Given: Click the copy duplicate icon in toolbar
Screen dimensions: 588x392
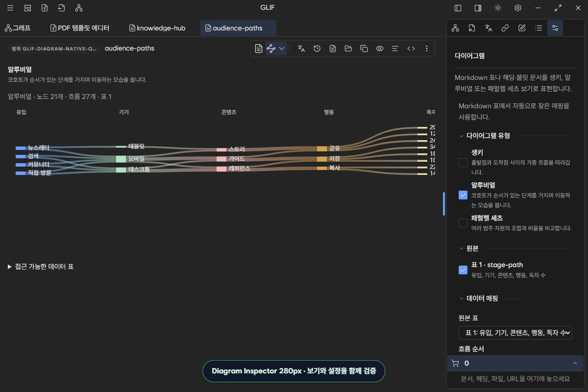Looking at the screenshot, I should [x=364, y=49].
